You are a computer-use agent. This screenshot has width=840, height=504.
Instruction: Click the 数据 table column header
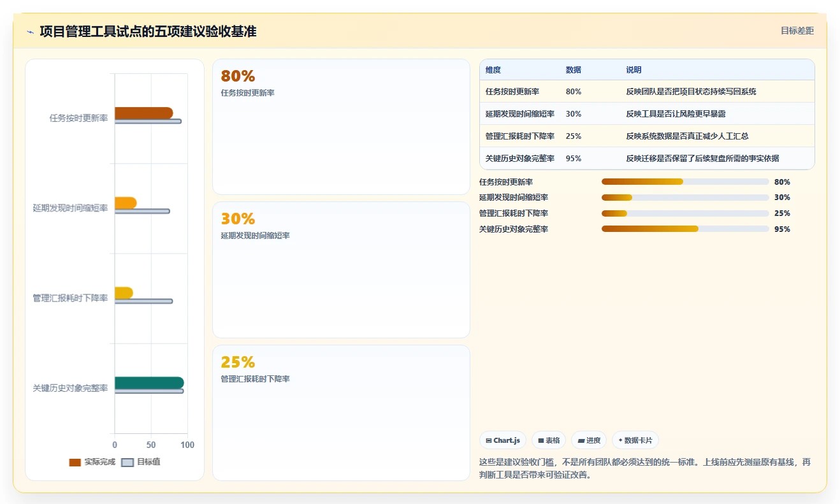[x=574, y=70]
